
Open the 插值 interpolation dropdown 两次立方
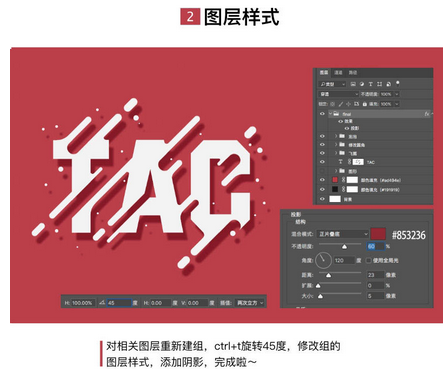click(x=250, y=303)
